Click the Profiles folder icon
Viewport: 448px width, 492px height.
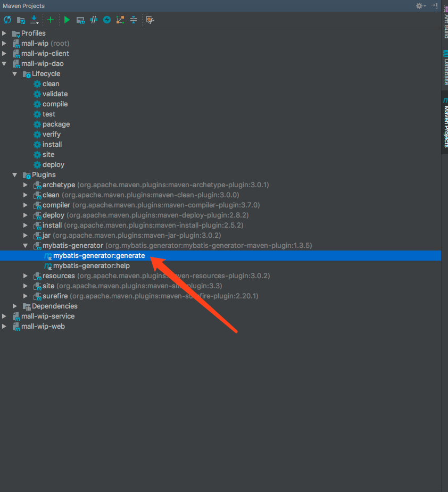tap(16, 34)
